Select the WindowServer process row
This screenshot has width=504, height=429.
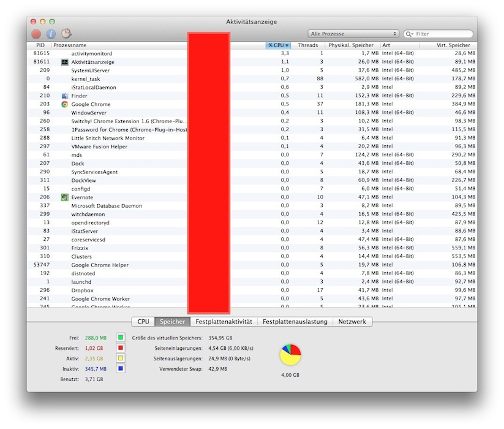[252, 113]
